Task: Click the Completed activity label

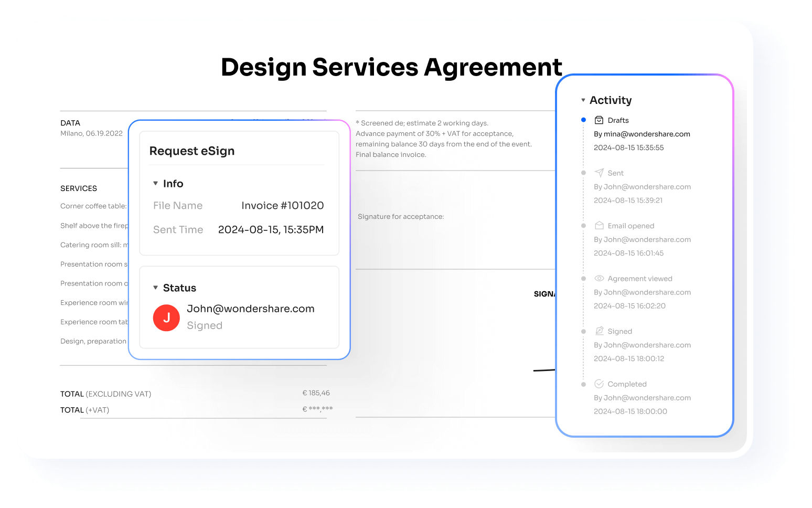Action: (627, 384)
